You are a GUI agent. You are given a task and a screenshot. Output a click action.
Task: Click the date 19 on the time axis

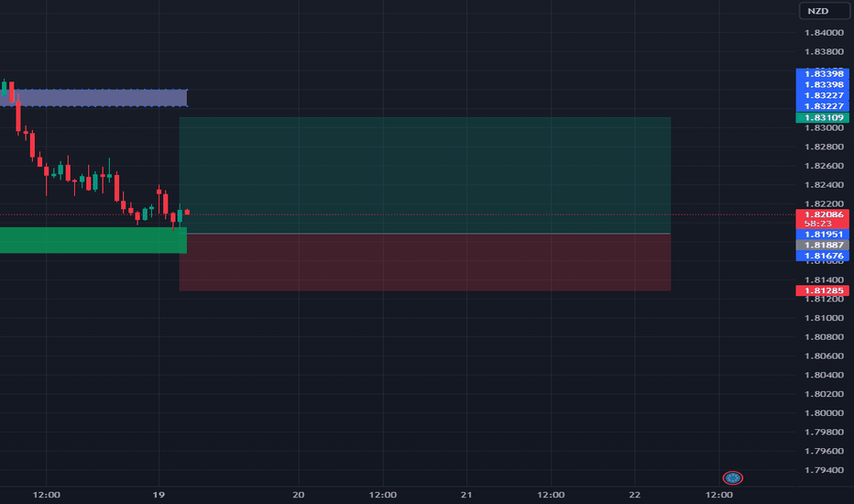pos(159,495)
